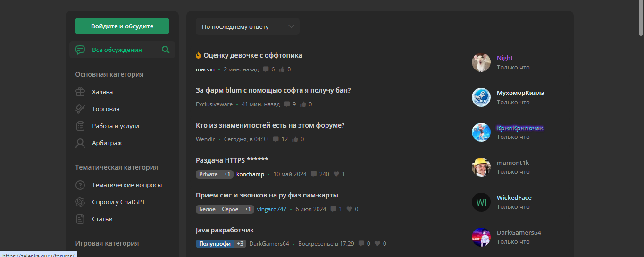Click the Войдите и обсудите button
Screen dimensions: 644x257
[122, 26]
